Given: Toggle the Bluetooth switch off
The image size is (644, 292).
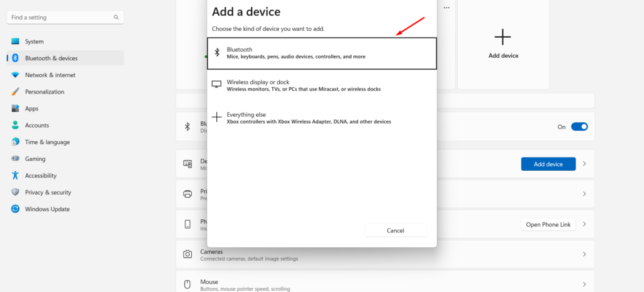Looking at the screenshot, I should click(x=579, y=127).
